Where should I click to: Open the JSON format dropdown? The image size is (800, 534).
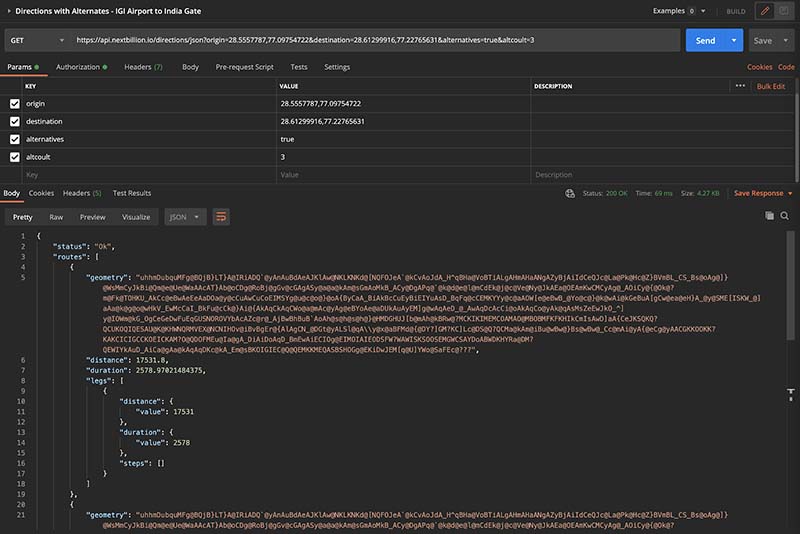(185, 217)
